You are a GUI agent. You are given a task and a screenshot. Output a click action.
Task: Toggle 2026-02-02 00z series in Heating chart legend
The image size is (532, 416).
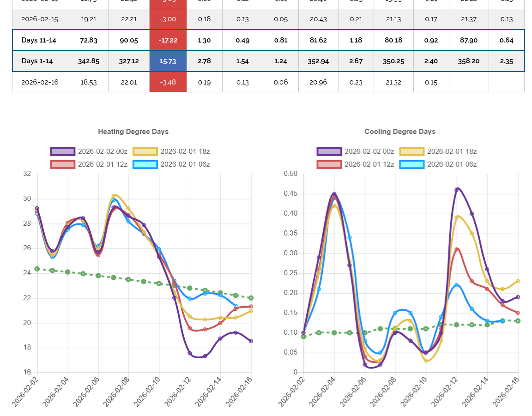[103, 151]
